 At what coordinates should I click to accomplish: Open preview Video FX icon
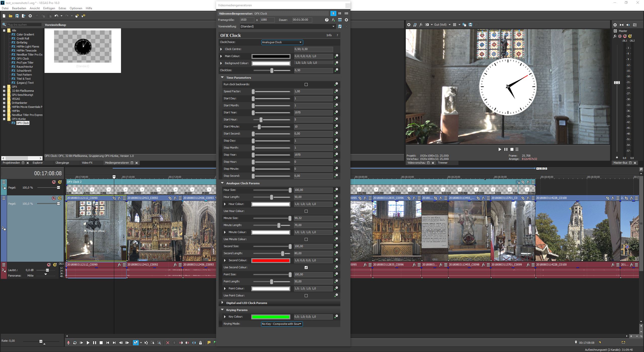[421, 25]
